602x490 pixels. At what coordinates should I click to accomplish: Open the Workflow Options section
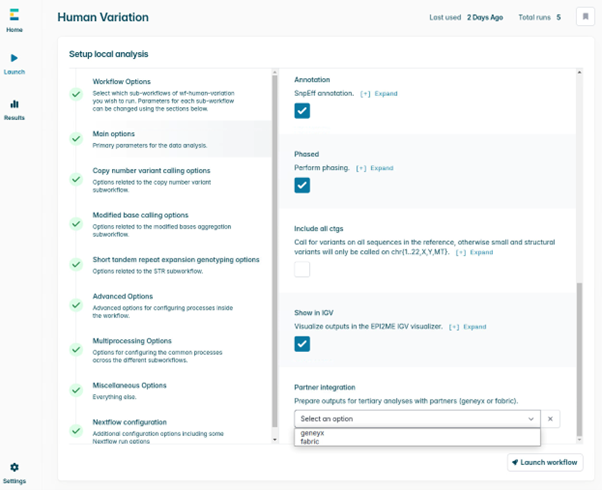[x=170, y=94]
